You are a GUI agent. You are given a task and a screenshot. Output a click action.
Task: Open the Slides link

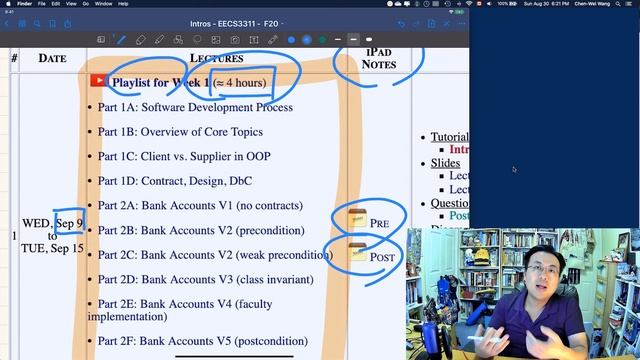pos(445,163)
